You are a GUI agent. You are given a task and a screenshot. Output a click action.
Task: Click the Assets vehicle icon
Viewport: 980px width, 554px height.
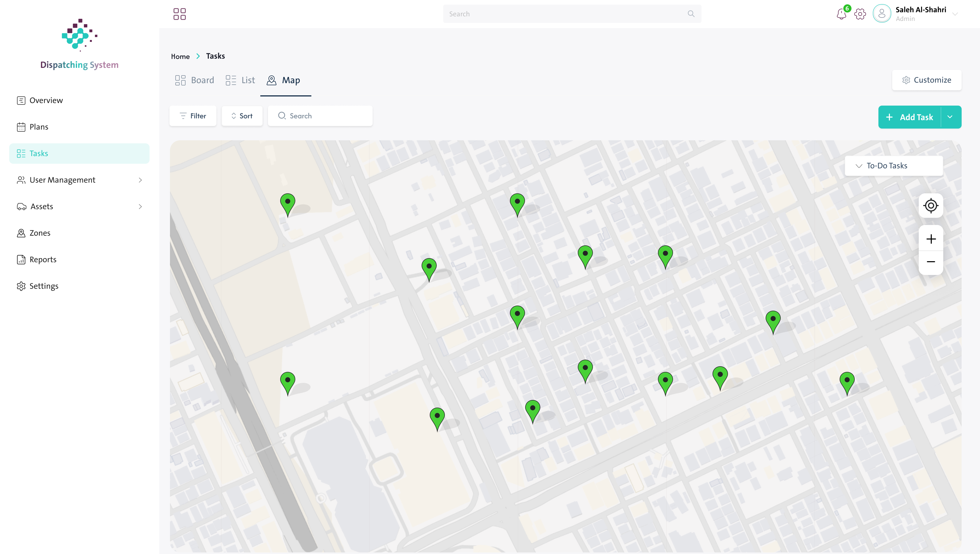[x=22, y=207]
